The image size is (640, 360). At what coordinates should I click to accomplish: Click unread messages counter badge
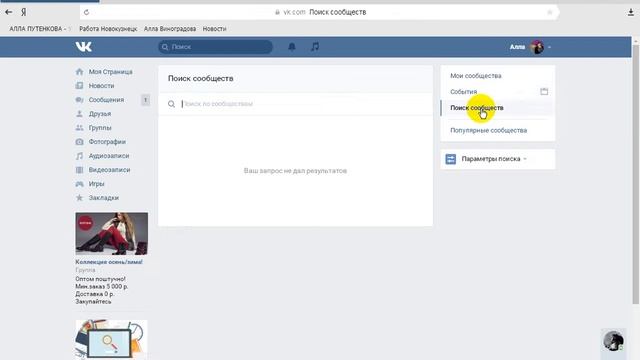pyautogui.click(x=145, y=100)
